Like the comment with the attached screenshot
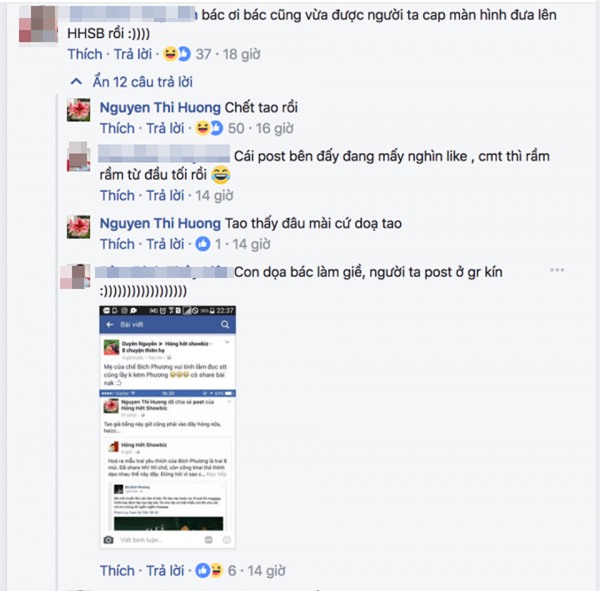 coord(117,570)
